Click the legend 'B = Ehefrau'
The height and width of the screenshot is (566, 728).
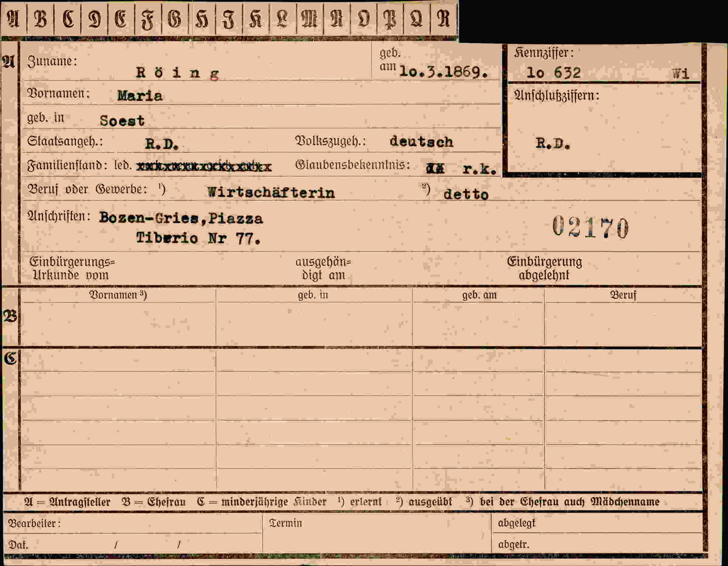(154, 502)
